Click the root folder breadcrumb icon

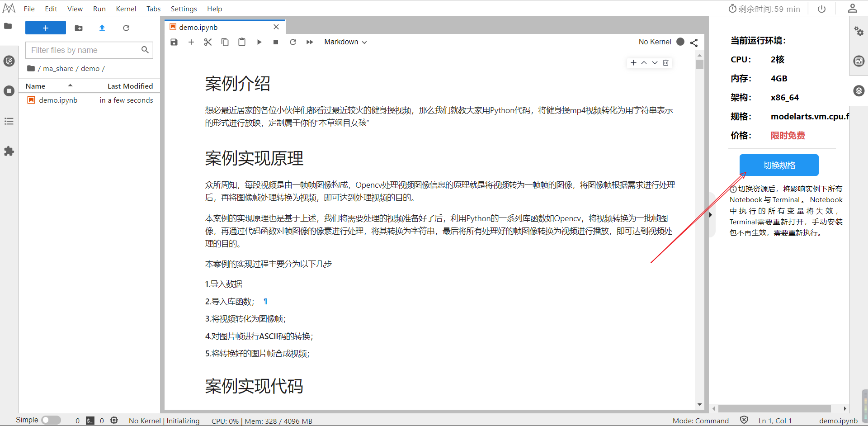click(x=31, y=68)
